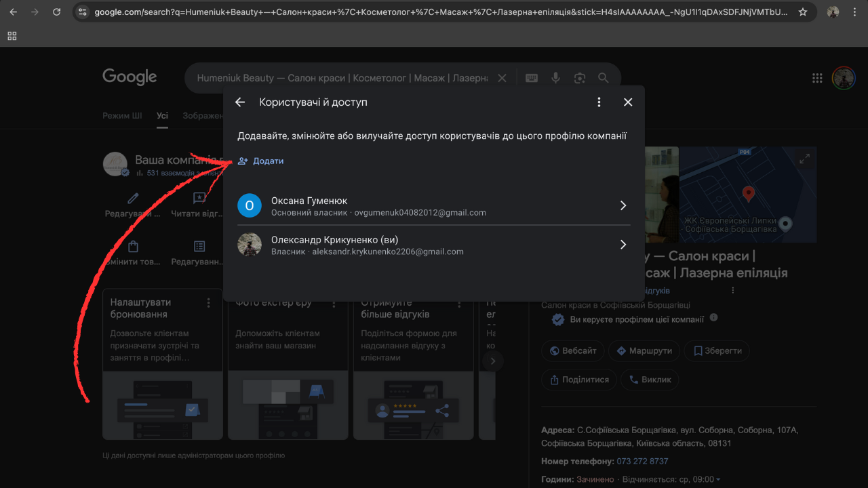The height and width of the screenshot is (488, 868).
Task: Expand the map with the fullscreen icon
Action: pos(804,159)
